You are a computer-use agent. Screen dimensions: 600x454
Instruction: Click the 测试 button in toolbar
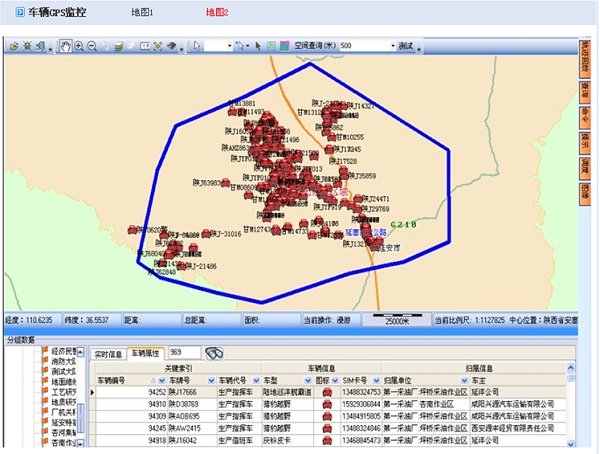[x=406, y=46]
